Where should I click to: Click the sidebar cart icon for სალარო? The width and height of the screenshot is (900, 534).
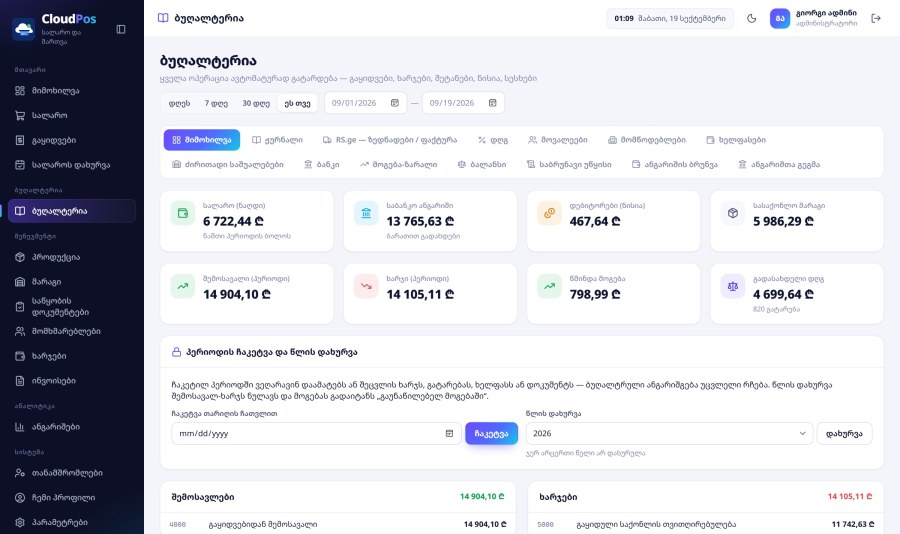pyautogui.click(x=20, y=115)
